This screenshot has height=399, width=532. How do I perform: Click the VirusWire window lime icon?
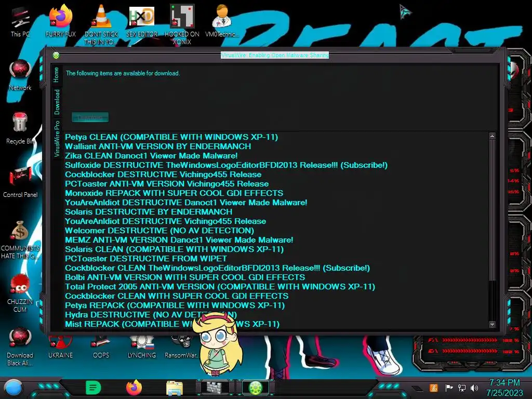56,55
